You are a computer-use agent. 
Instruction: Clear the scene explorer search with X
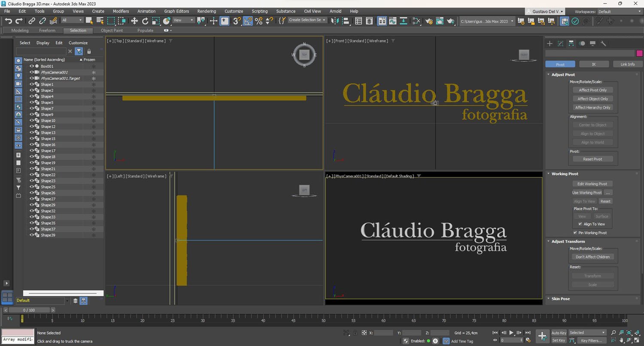click(x=70, y=51)
